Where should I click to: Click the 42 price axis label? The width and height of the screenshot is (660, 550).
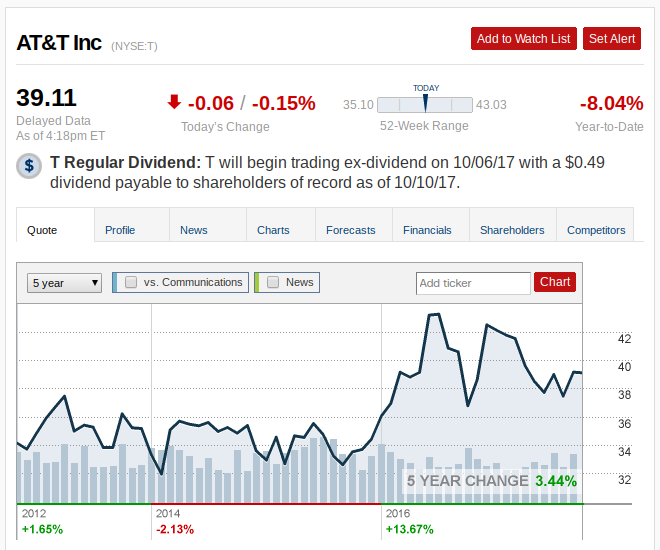[x=624, y=339]
